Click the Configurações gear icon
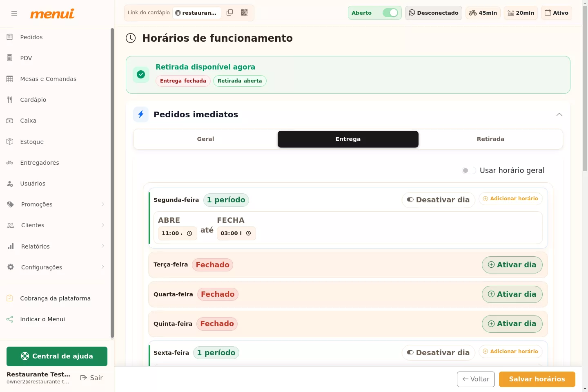The height and width of the screenshot is (392, 588). [11, 267]
